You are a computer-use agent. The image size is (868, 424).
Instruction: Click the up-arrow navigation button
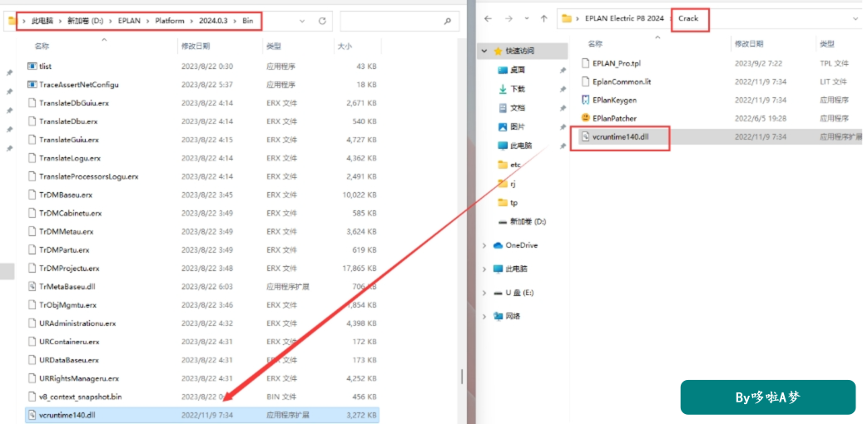pyautogui.click(x=543, y=19)
